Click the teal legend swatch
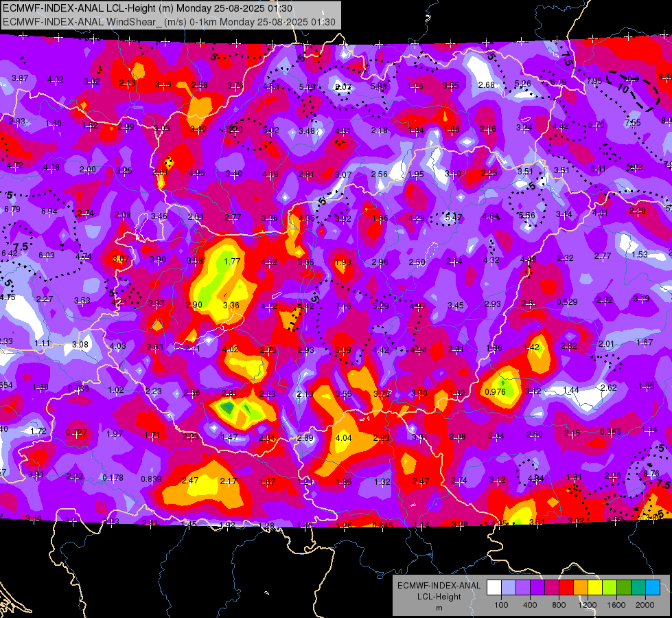Screen dimensions: 672x618 pyautogui.click(x=638, y=588)
